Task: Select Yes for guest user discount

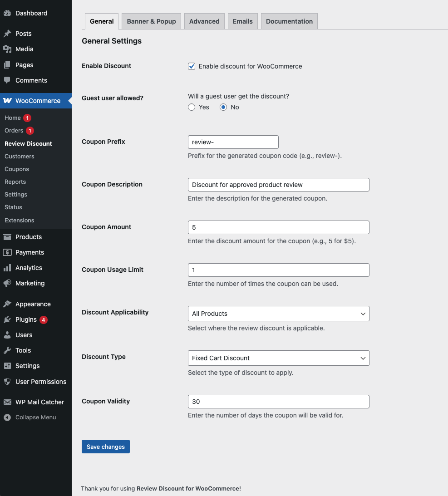Action: [x=192, y=107]
